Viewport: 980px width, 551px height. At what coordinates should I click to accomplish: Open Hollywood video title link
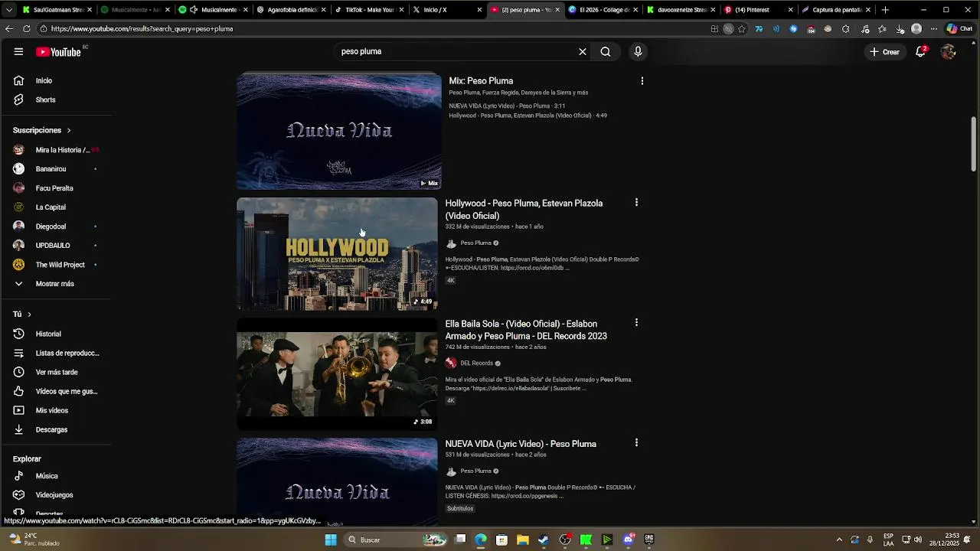(x=524, y=210)
